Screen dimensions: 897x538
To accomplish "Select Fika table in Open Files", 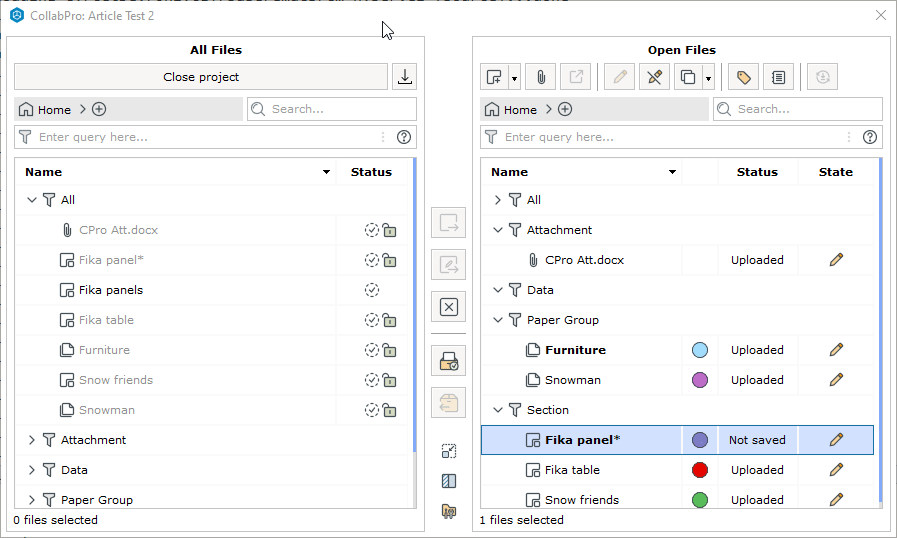I will [x=572, y=470].
